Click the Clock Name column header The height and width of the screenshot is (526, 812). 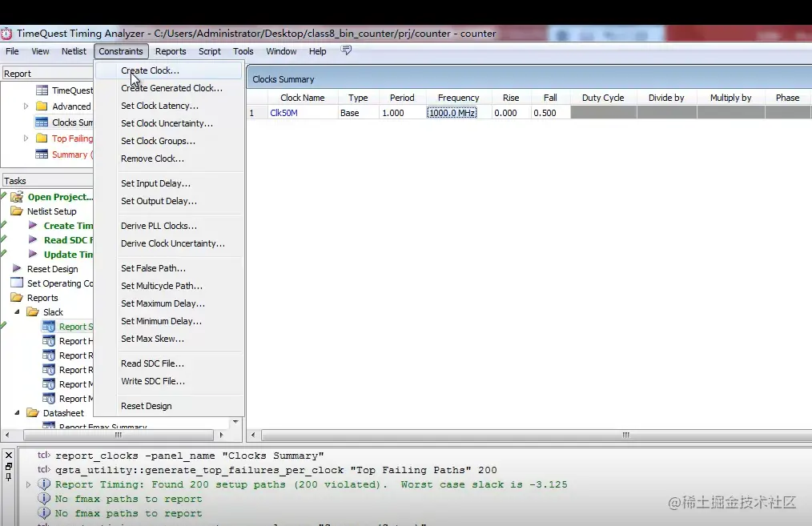(x=303, y=98)
